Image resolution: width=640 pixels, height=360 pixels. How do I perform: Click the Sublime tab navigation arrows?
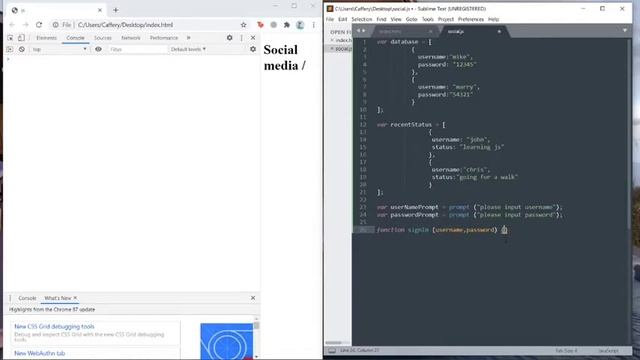click(361, 31)
